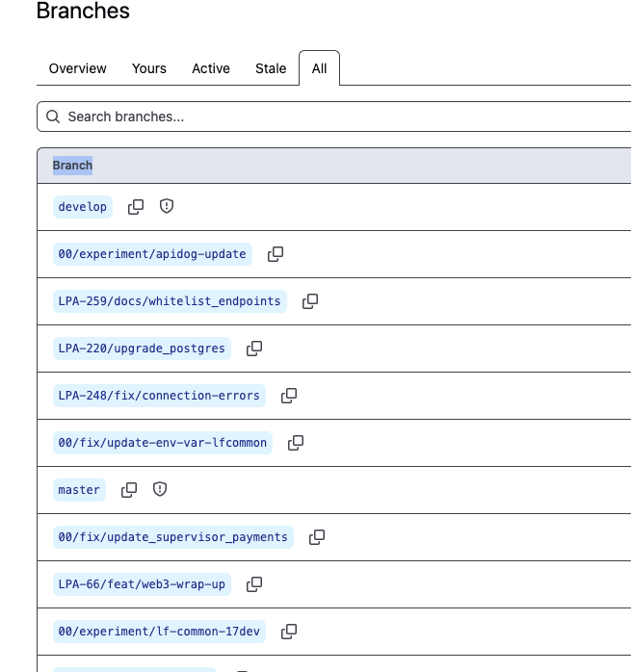Open the 00/experiment/lf-common-17dev branch

tap(159, 632)
